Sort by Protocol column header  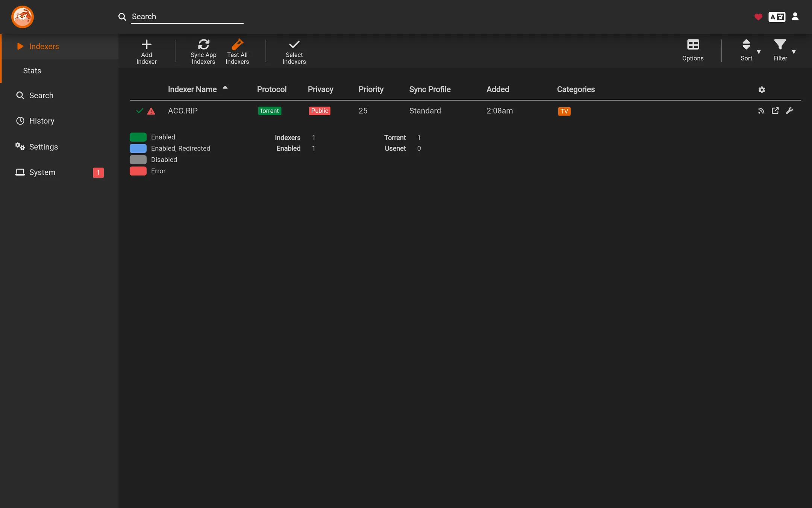pyautogui.click(x=272, y=90)
